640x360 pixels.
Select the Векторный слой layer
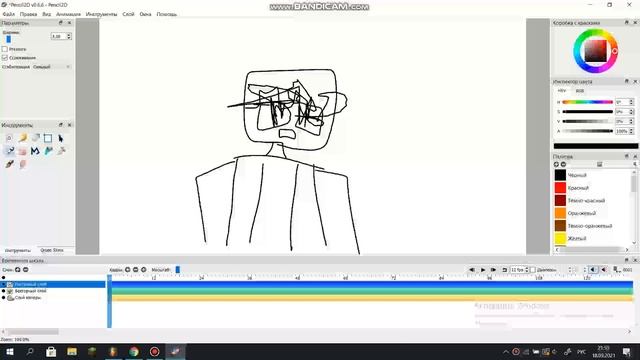[30, 291]
